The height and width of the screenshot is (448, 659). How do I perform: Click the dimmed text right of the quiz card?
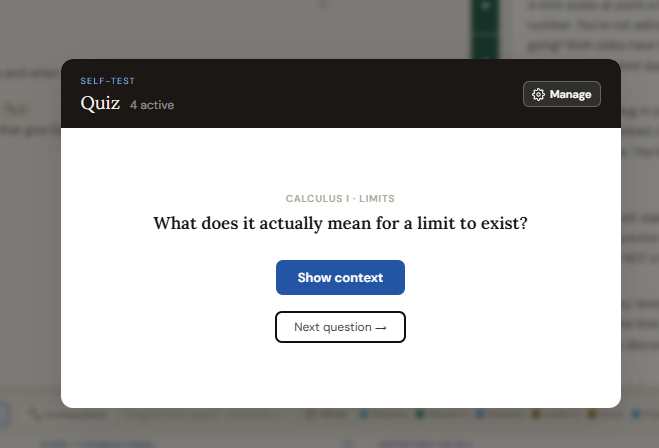pyautogui.click(x=640, y=230)
